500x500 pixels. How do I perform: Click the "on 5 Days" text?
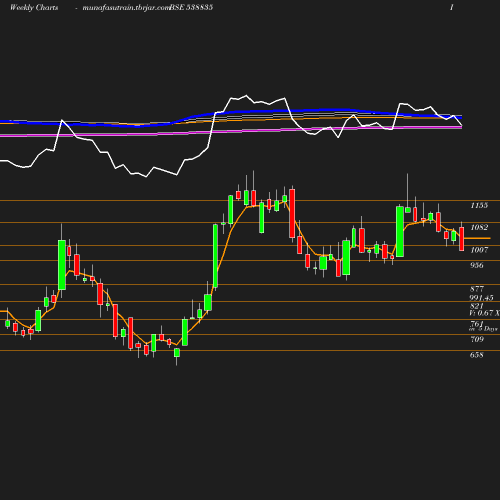(x=483, y=329)
